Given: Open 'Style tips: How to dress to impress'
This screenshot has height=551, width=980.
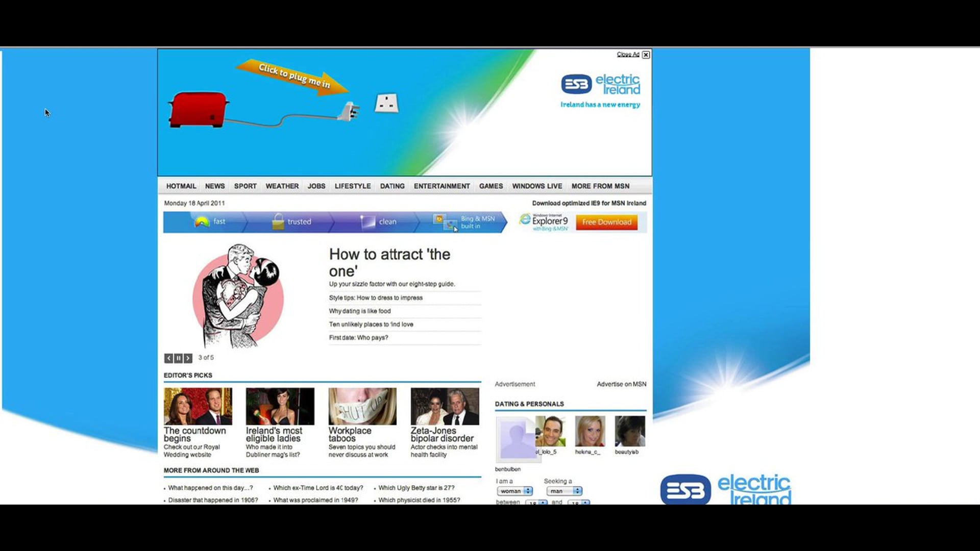Looking at the screenshot, I should point(376,298).
